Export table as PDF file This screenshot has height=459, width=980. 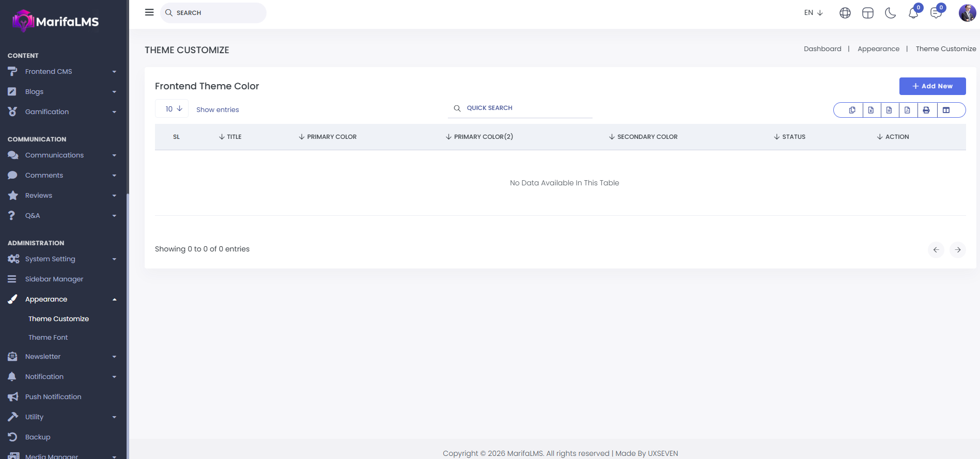coord(907,110)
